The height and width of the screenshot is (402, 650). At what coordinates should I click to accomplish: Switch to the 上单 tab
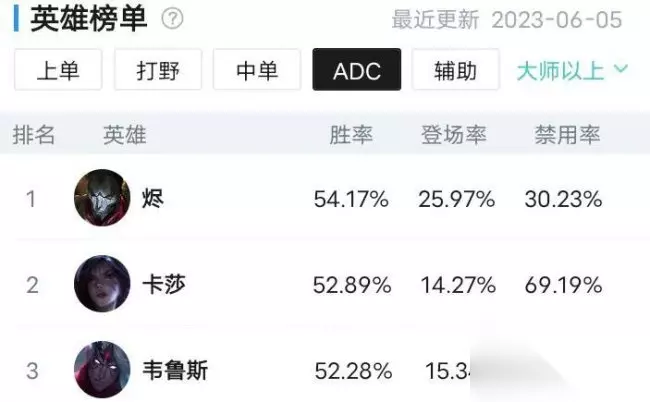click(x=57, y=70)
